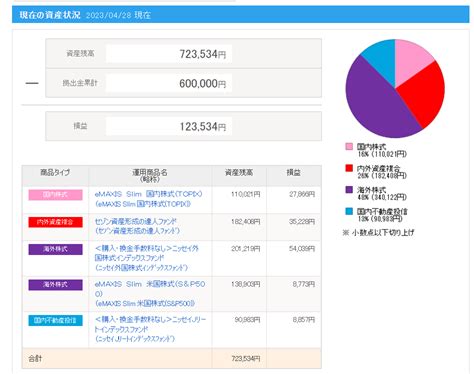The width and height of the screenshot is (474, 374).
Task: Open ニッセイJリートインデックスファンド link
Action: 150,329
